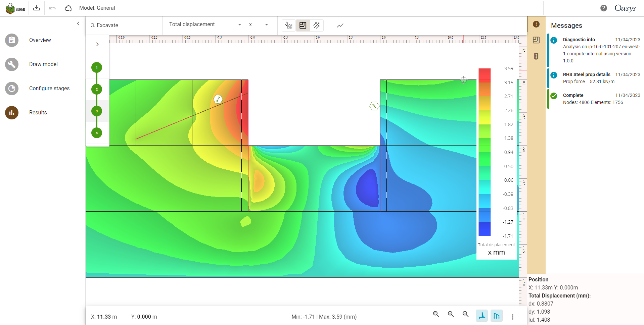Go to Configure stages in sidebar
Viewport: 644px width, 325px height.
(49, 89)
